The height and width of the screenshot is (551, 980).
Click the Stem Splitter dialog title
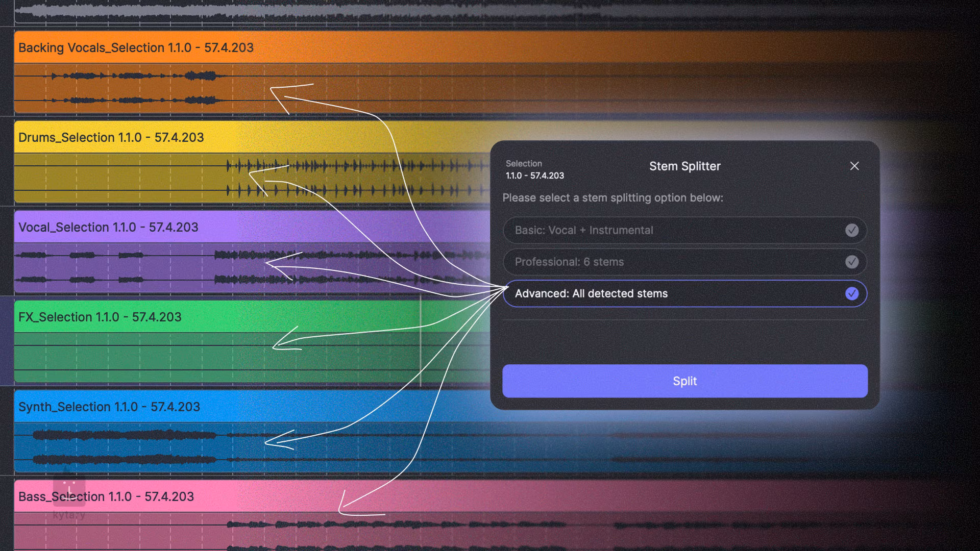[x=684, y=166]
